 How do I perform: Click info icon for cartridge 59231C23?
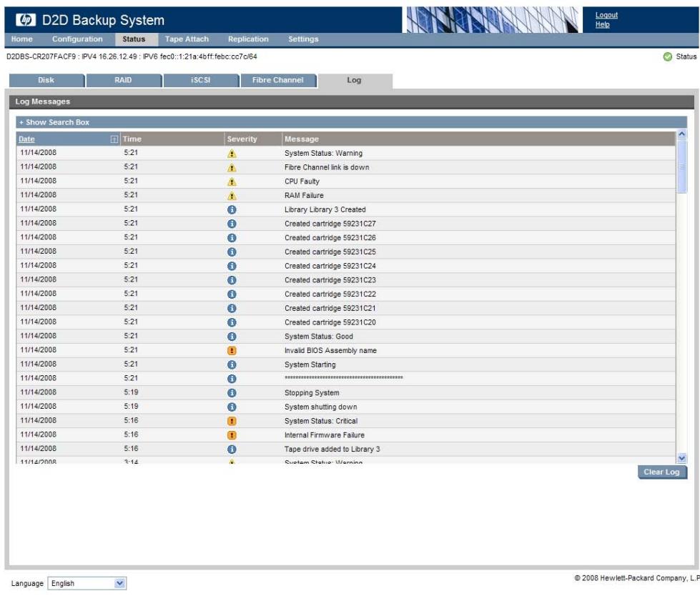pyautogui.click(x=232, y=280)
